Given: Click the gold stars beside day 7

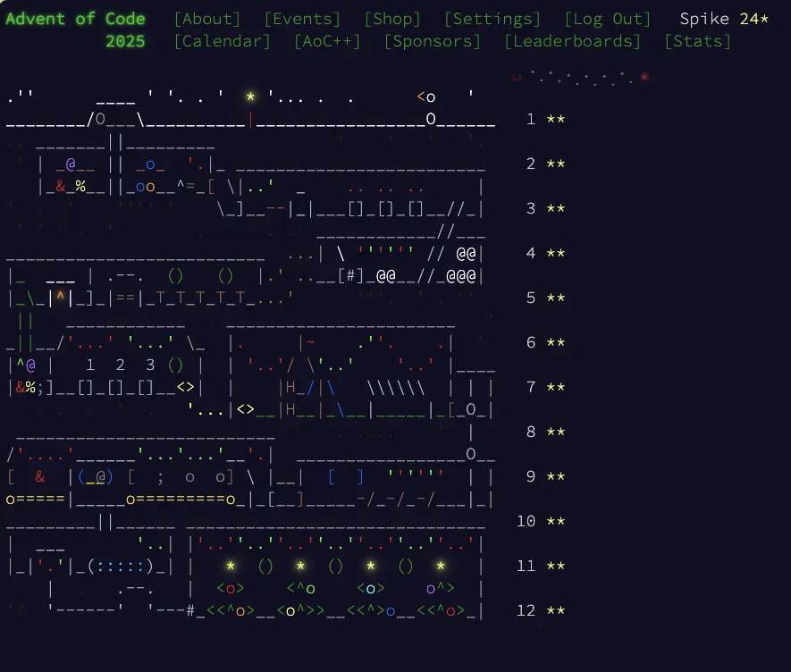Looking at the screenshot, I should [x=555, y=388].
